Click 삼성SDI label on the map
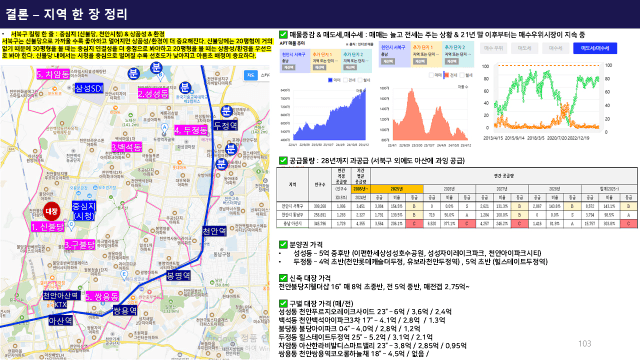Viewport: 640px width, 360px height. (89, 88)
